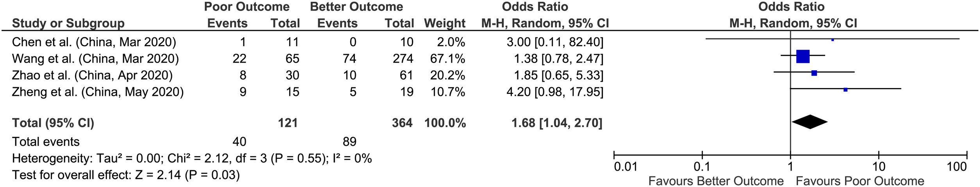Click the Zhao et al. study row label

pyautogui.click(x=92, y=75)
